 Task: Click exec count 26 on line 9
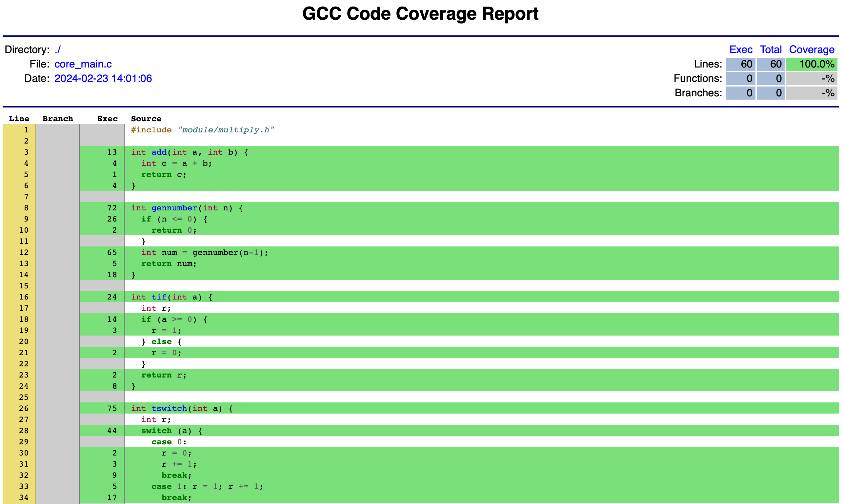[x=112, y=219]
